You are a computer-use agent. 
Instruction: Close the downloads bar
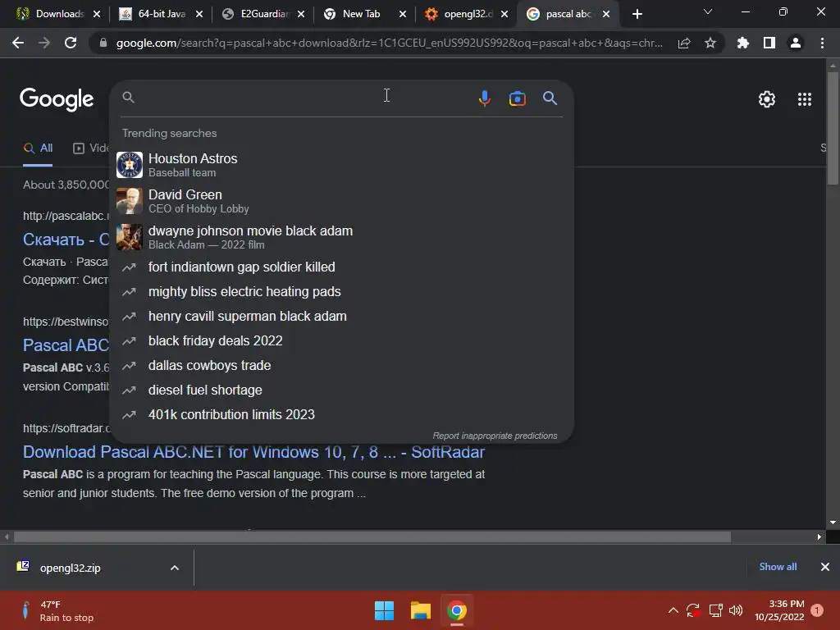click(825, 567)
